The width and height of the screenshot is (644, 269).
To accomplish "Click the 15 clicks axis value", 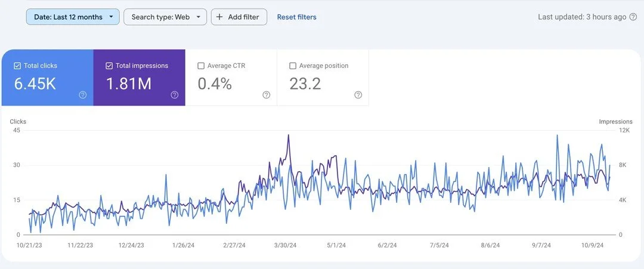I will [17, 200].
